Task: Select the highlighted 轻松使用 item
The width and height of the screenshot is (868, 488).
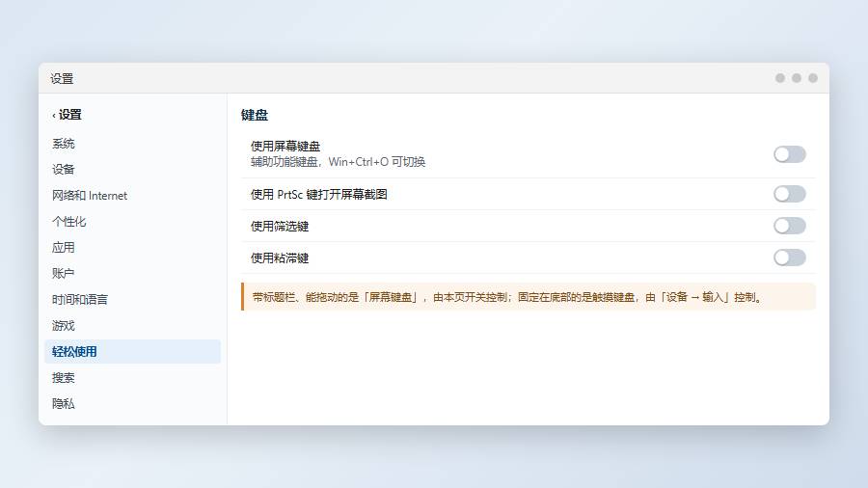Action: point(132,352)
